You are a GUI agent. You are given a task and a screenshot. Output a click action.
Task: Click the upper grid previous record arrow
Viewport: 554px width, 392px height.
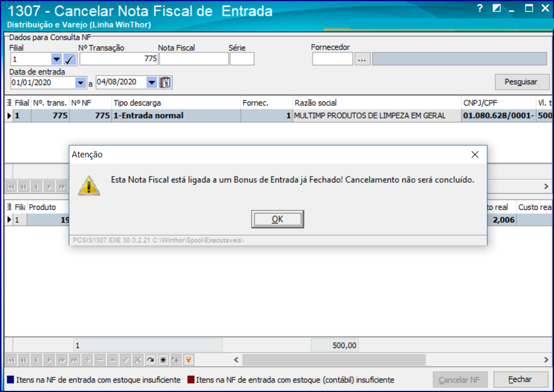click(x=37, y=187)
